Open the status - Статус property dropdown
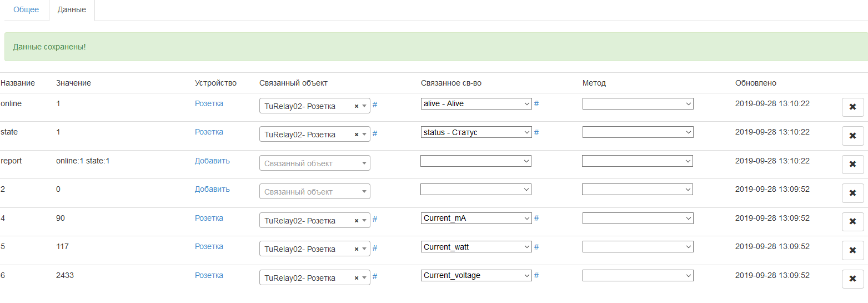 (476, 132)
